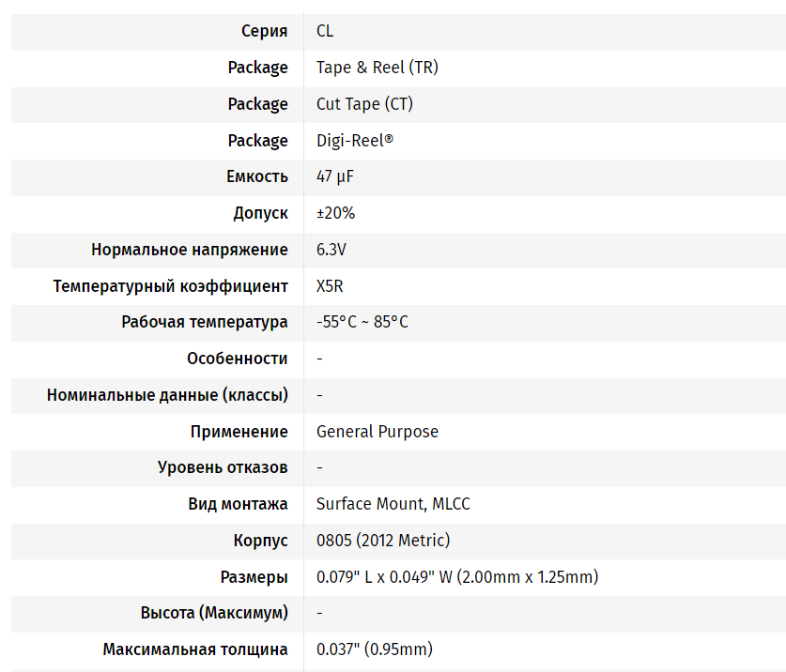Image resolution: width=786 pixels, height=672 pixels.
Task: Click the "0.037" (0.95mm)" thickness value
Action: pos(374,649)
